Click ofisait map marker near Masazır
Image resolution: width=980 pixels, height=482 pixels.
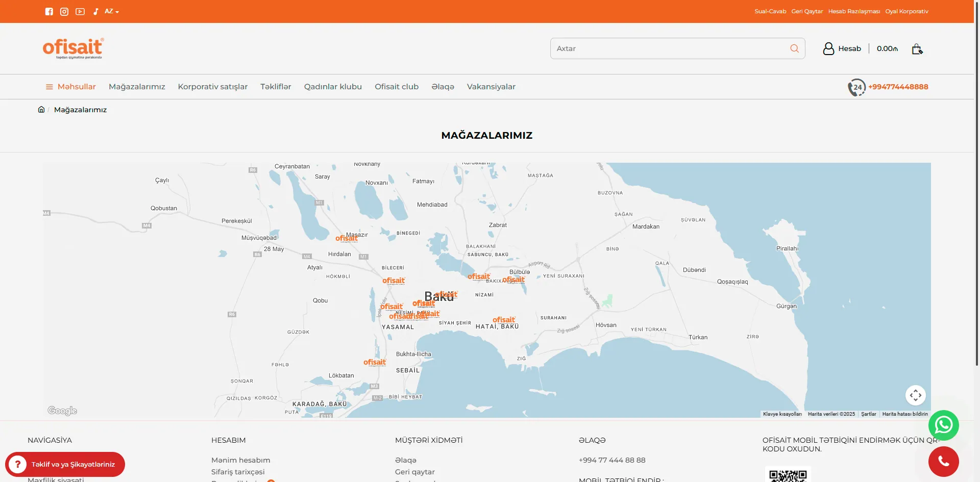pos(347,238)
